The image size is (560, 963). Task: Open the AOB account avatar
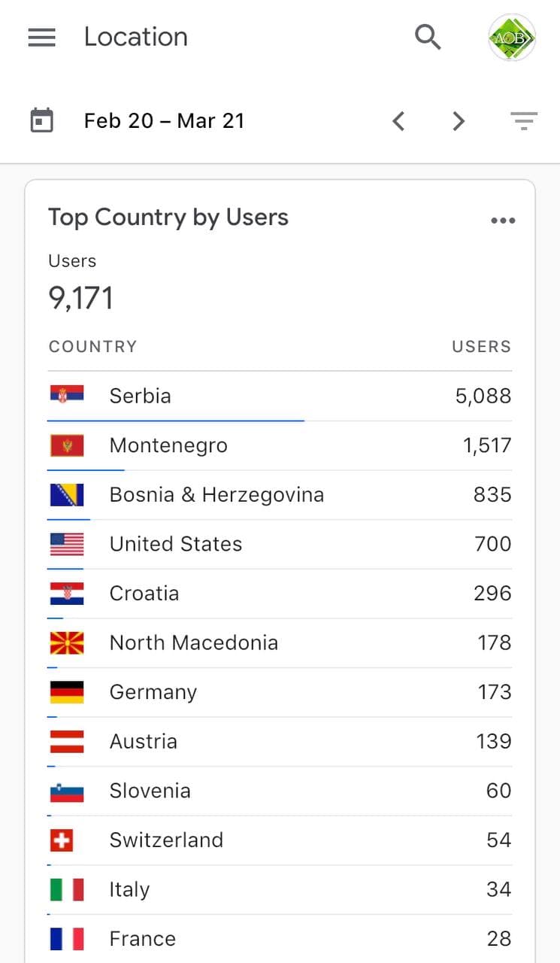click(x=512, y=37)
